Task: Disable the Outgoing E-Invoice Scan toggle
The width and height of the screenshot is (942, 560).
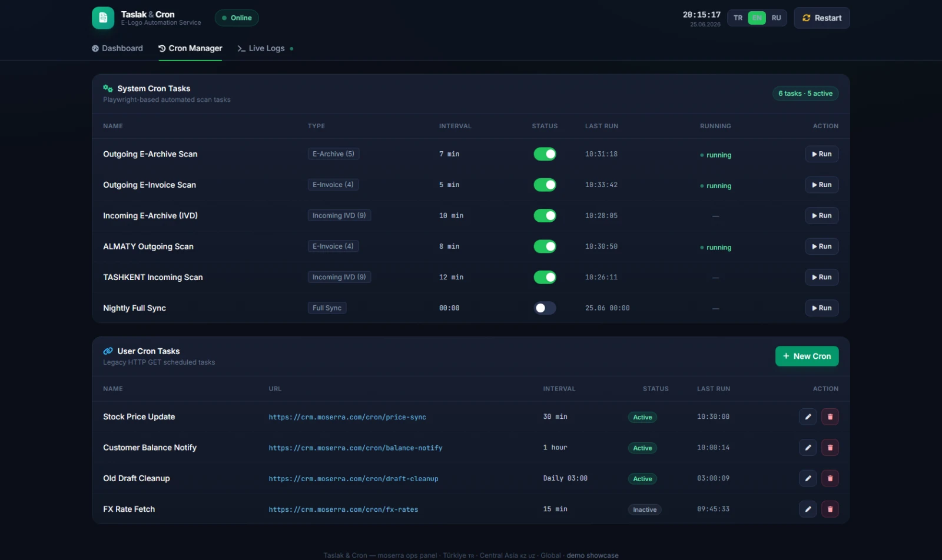Action: point(545,185)
